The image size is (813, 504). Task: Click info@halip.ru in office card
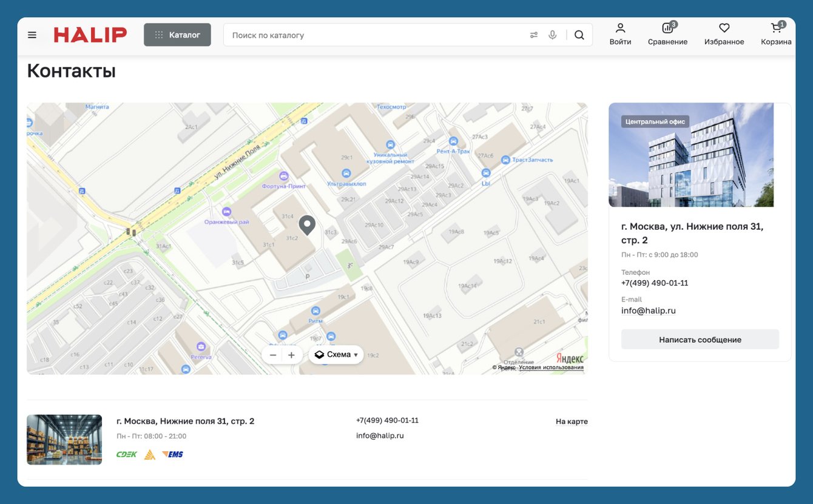coord(649,311)
